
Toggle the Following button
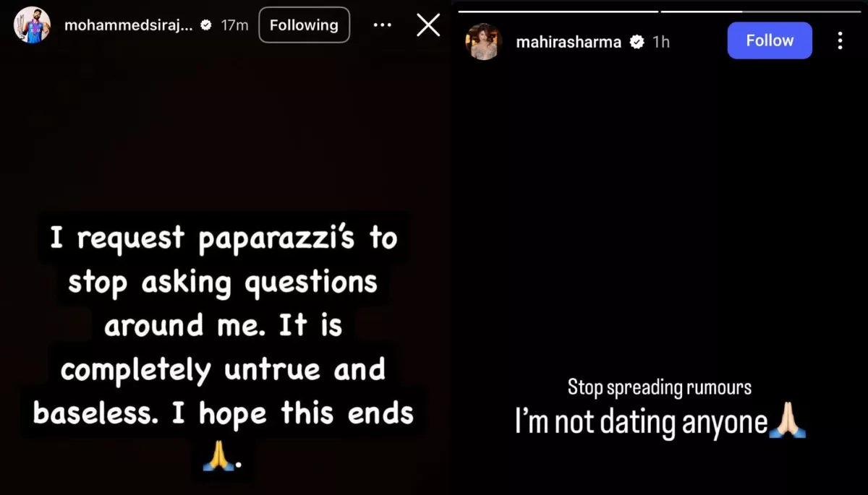[x=304, y=25]
